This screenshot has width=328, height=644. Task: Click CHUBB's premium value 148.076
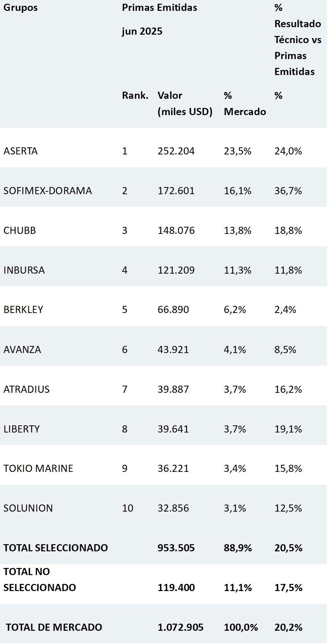pos(176,231)
